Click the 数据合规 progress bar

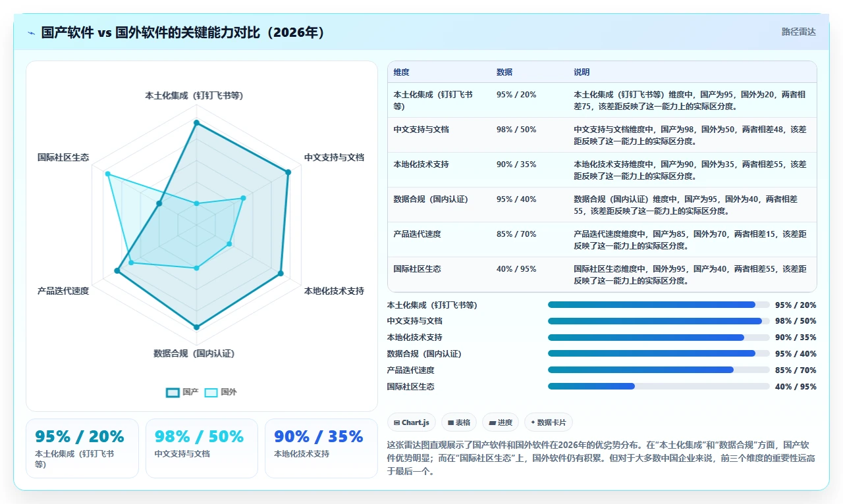[659, 353]
